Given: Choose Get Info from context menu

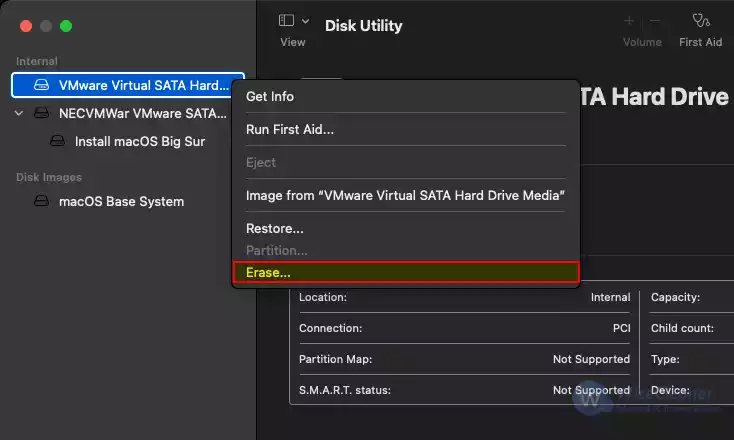Looking at the screenshot, I should pos(406,96).
